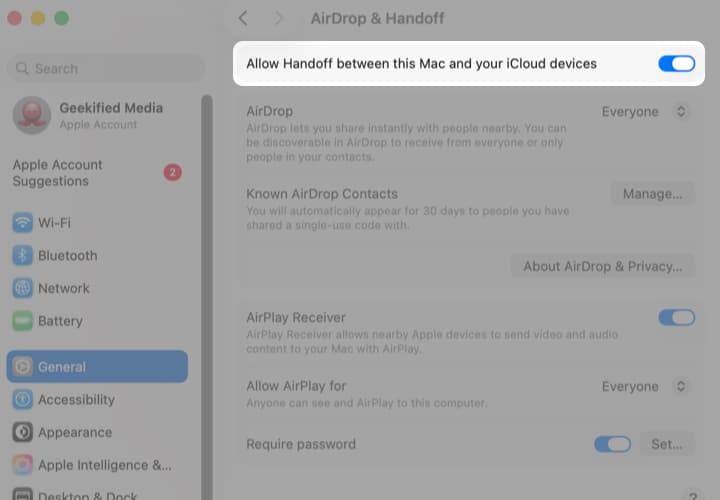720x500 pixels.
Task: Click the Desktop & Dock icon
Action: (22, 494)
